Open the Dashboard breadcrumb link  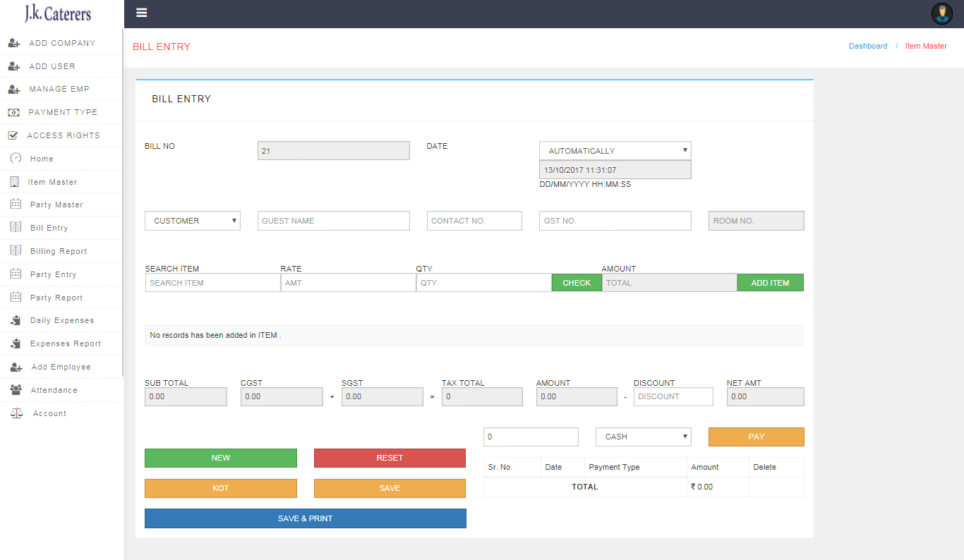[867, 45]
